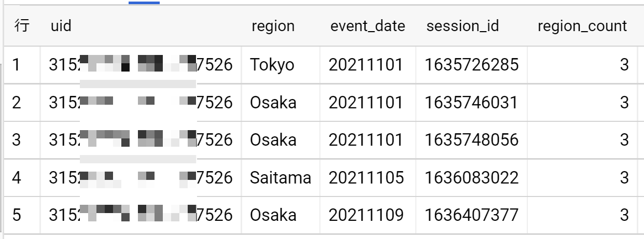Click session ID 1635748056
Viewport: 644px width, 239px height.
(471, 140)
